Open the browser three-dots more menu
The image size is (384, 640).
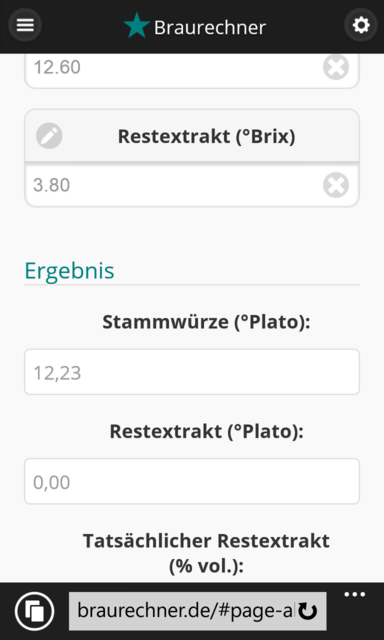pos(355,595)
